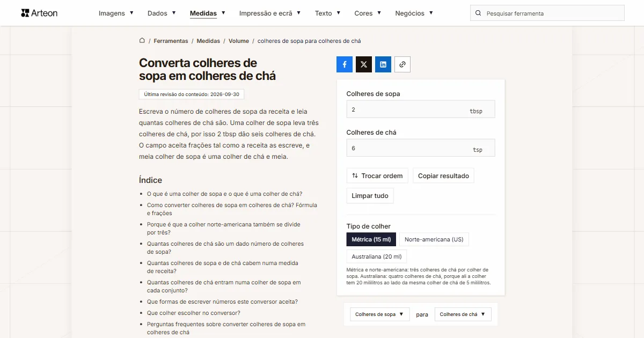Viewport: 644px width, 338px height.
Task: Click the Trocar ordem button
Action: pyautogui.click(x=377, y=176)
